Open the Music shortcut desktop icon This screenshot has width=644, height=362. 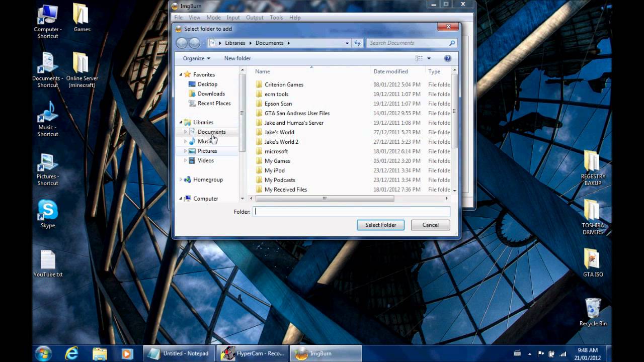coord(48,119)
